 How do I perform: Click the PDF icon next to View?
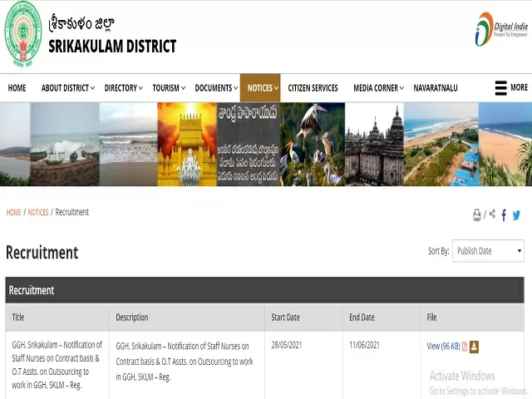pyautogui.click(x=465, y=347)
